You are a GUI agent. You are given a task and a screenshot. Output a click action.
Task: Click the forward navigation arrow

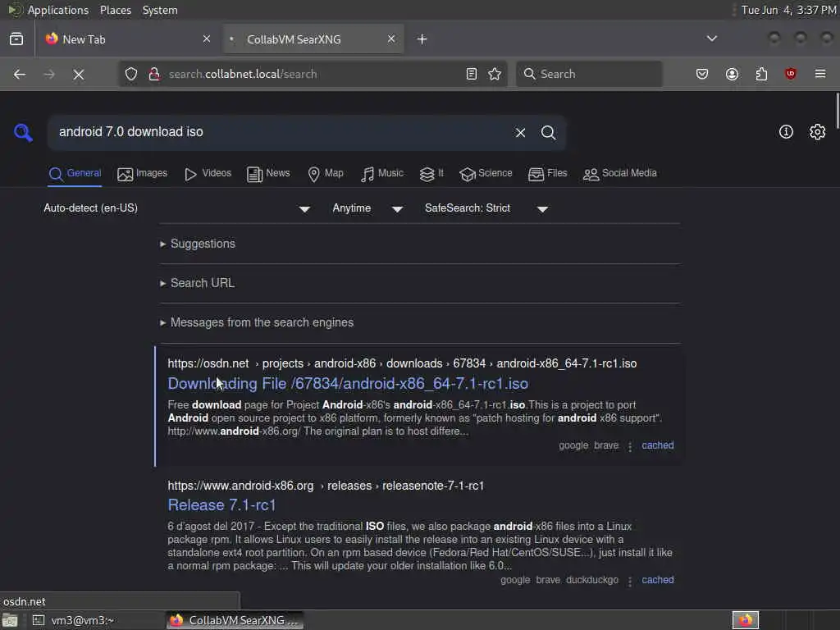(49, 75)
